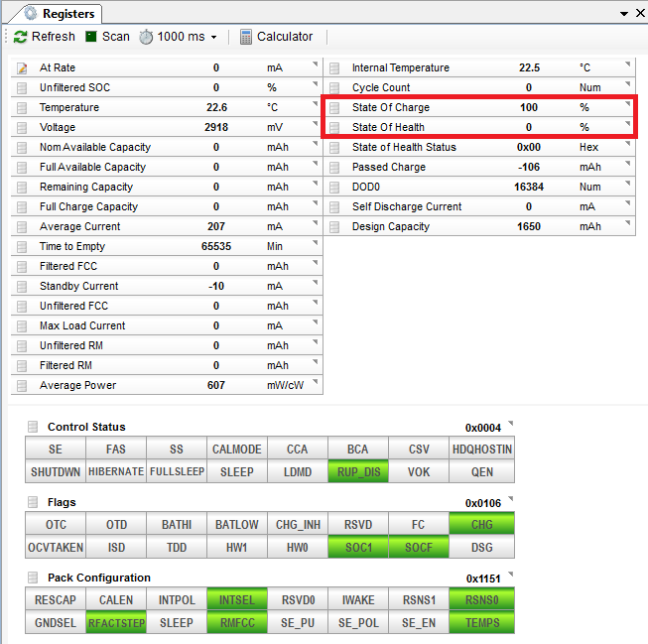Click the stopwatch interval icon
Image resolution: width=648 pixels, height=644 pixels.
[146, 37]
